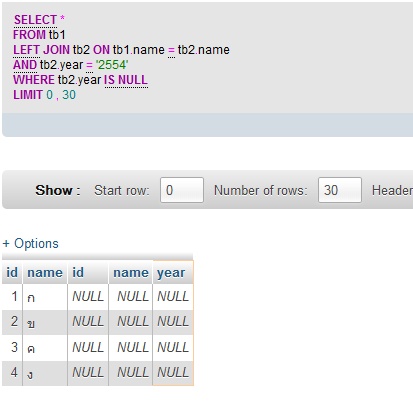This screenshot has height=405, width=413.
Task: Select the name cell containing ก
Action: click(45, 297)
